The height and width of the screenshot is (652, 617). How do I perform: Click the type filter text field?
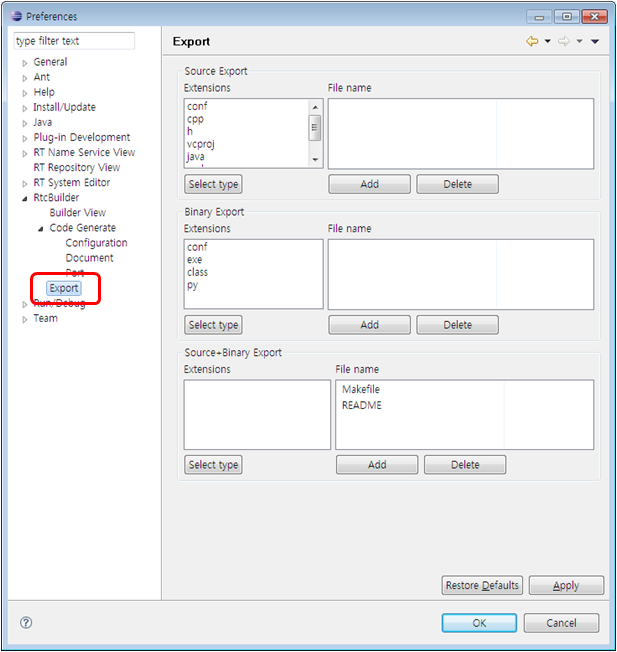pyautogui.click(x=74, y=41)
